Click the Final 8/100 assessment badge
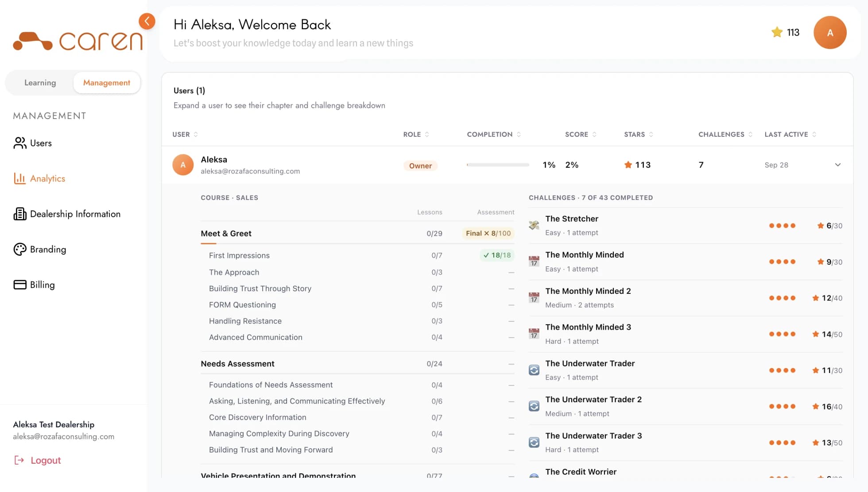Image resolution: width=868 pixels, height=492 pixels. [x=488, y=233]
